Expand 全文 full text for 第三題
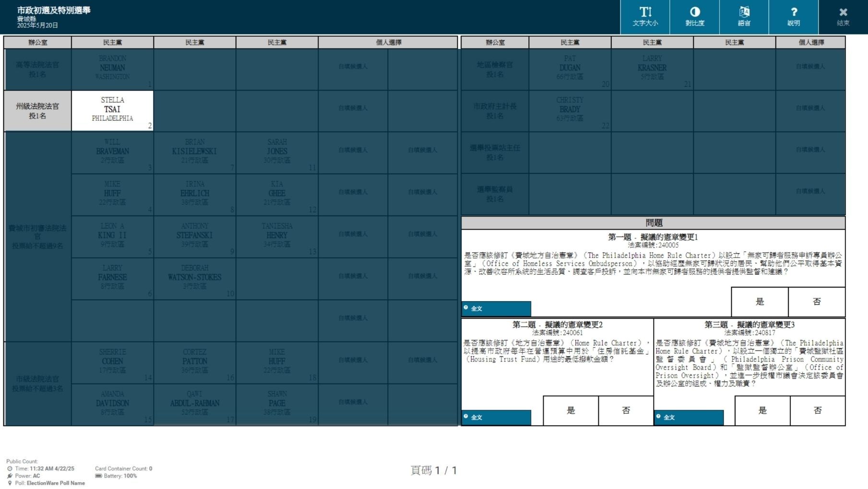This screenshot has height=489, width=868. coord(689,417)
